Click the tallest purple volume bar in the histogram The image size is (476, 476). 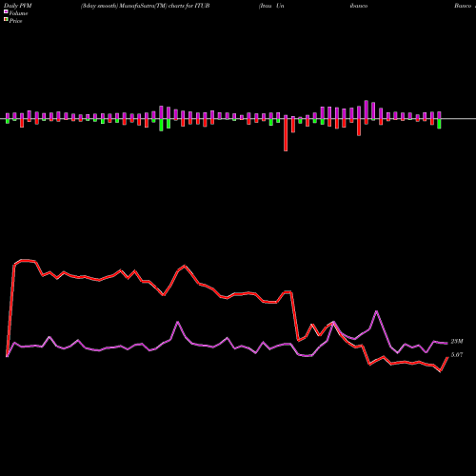(x=367, y=109)
